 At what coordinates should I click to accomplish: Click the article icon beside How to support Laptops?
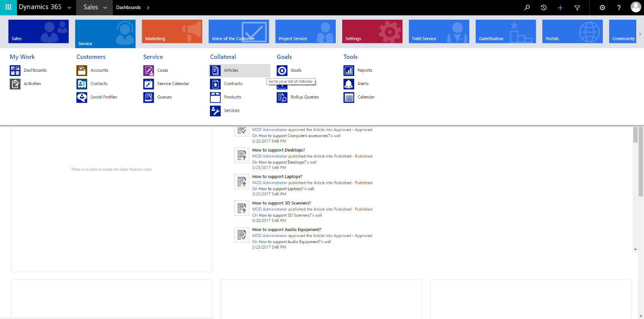pos(242,182)
